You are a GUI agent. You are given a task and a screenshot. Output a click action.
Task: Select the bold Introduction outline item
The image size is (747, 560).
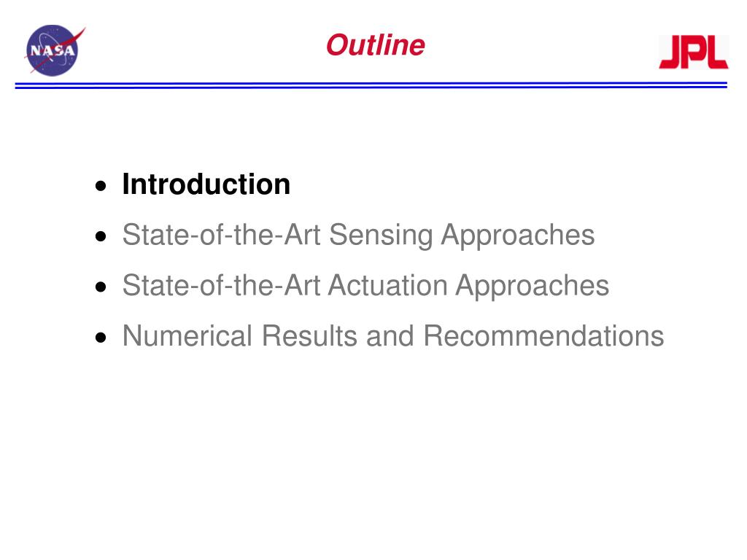click(206, 184)
